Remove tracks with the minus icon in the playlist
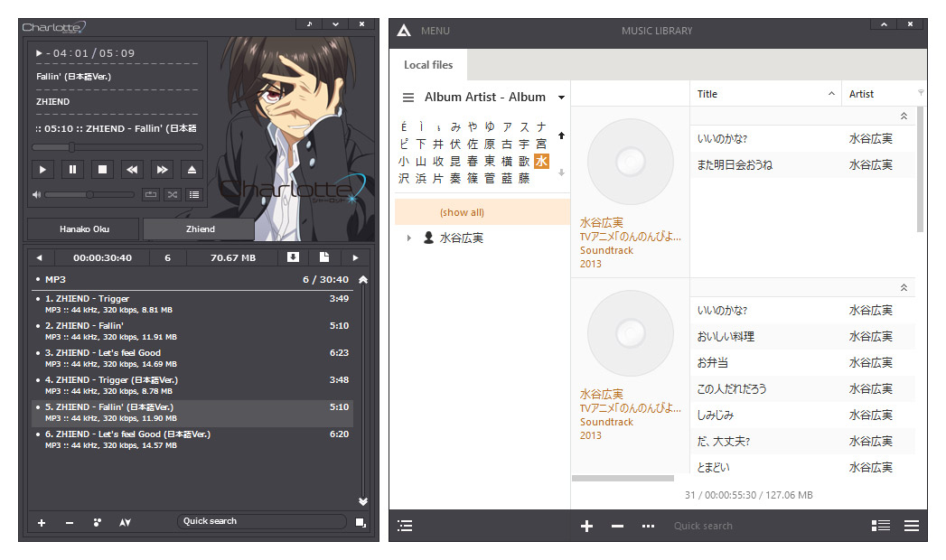This screenshot has height=560, width=946. [70, 523]
